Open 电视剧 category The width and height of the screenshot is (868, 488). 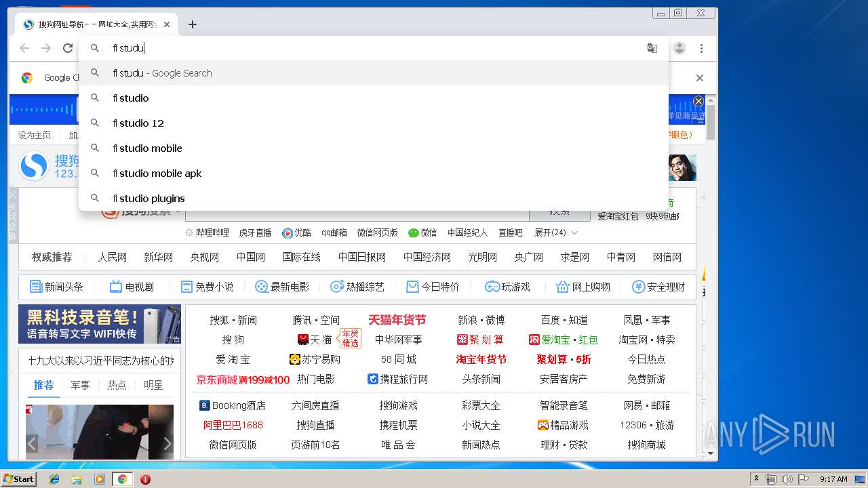132,287
